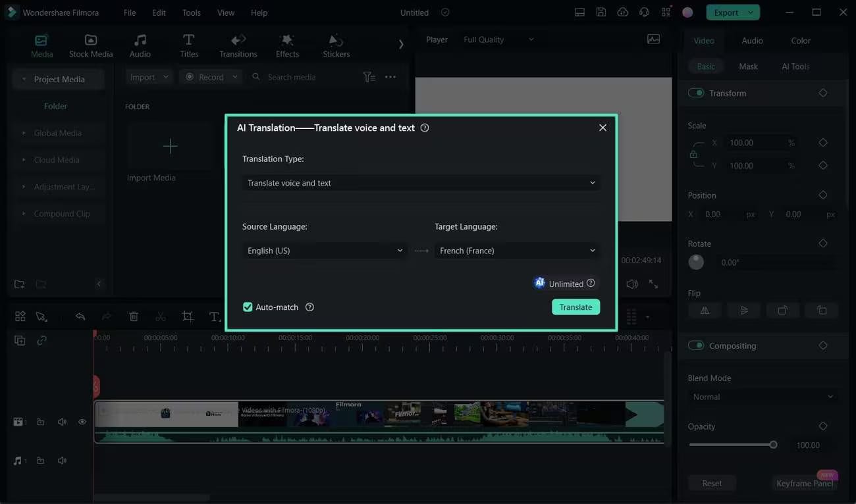The width and height of the screenshot is (856, 504).
Task: Open the snapshot image icon in Player
Action: pos(653,39)
